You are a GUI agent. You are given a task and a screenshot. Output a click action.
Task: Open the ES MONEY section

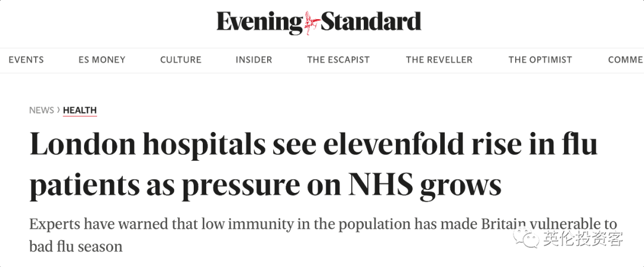102,60
